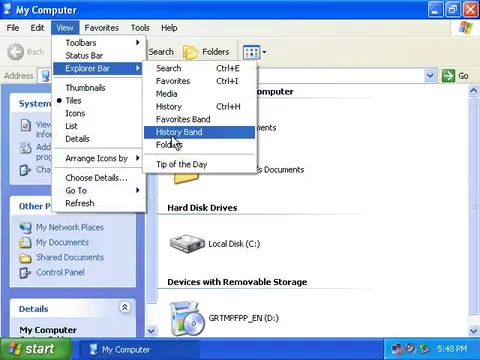The width and height of the screenshot is (480, 360).
Task: Click the main pane scroll down arrow
Action: 474,331
